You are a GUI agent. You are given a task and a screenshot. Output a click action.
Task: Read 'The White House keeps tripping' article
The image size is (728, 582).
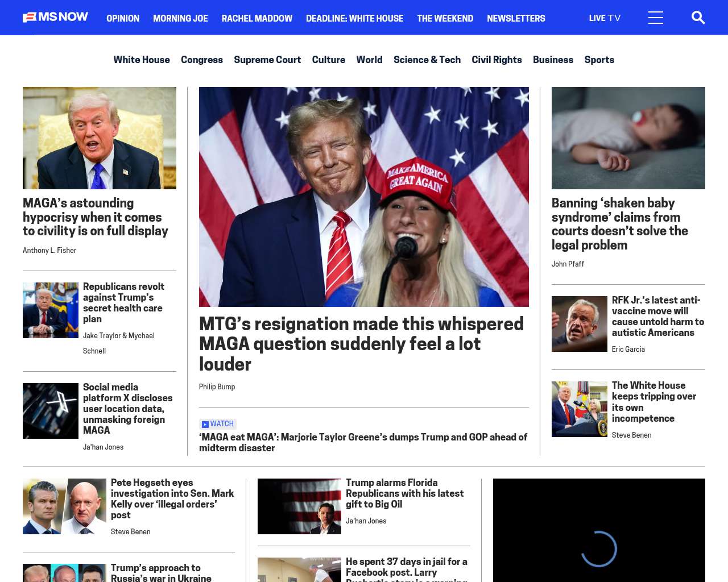654,402
